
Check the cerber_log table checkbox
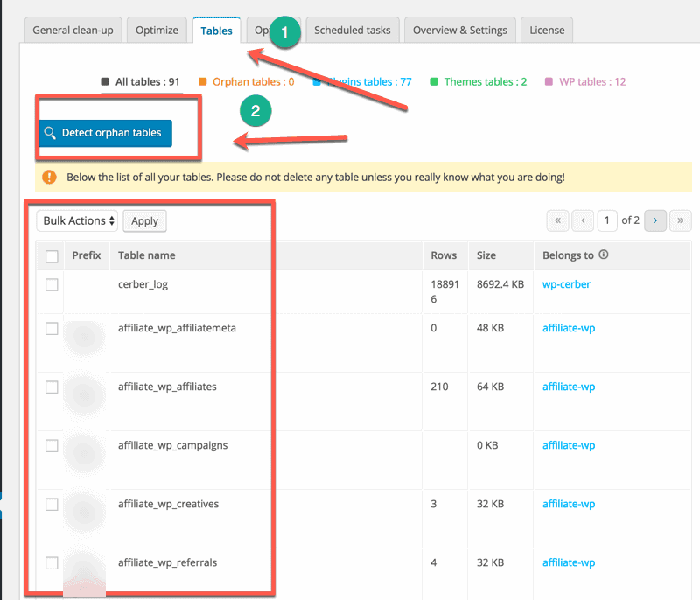click(52, 285)
